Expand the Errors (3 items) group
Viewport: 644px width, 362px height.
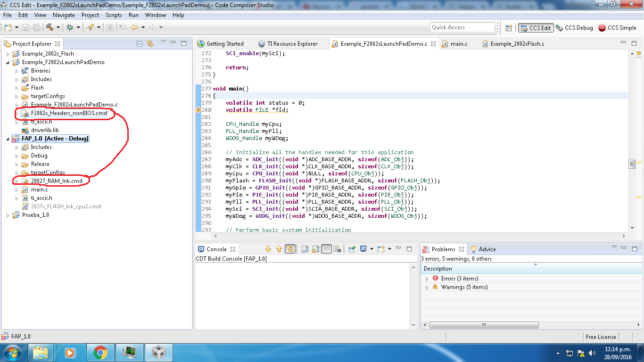click(x=427, y=279)
